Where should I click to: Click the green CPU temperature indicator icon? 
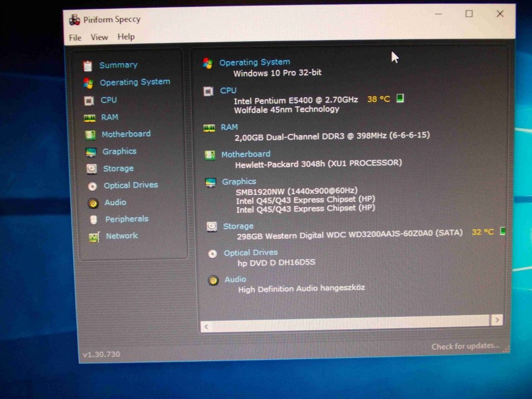click(x=400, y=99)
